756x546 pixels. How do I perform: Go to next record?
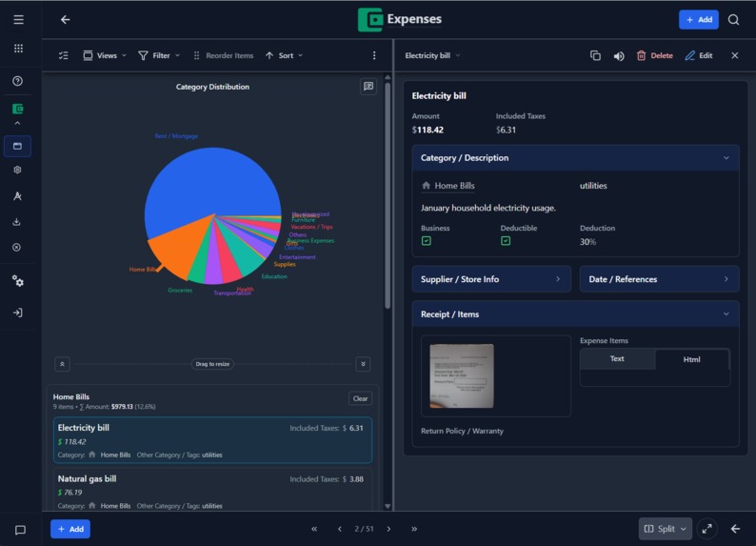coord(388,529)
